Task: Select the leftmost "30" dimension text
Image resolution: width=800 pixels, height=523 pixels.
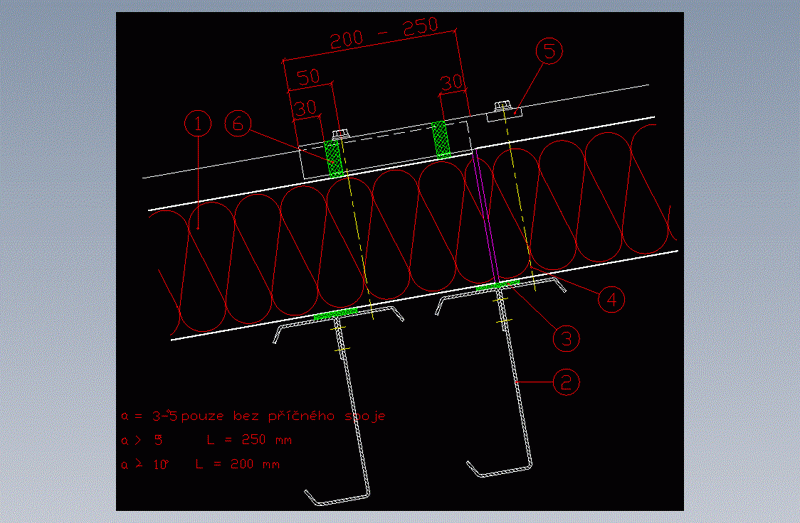Action: 303,105
